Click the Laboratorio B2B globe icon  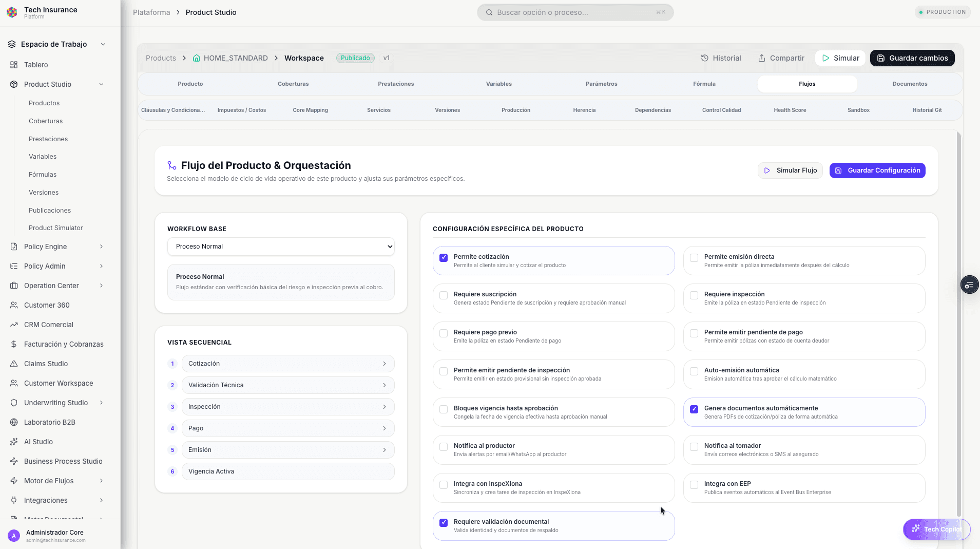point(14,422)
